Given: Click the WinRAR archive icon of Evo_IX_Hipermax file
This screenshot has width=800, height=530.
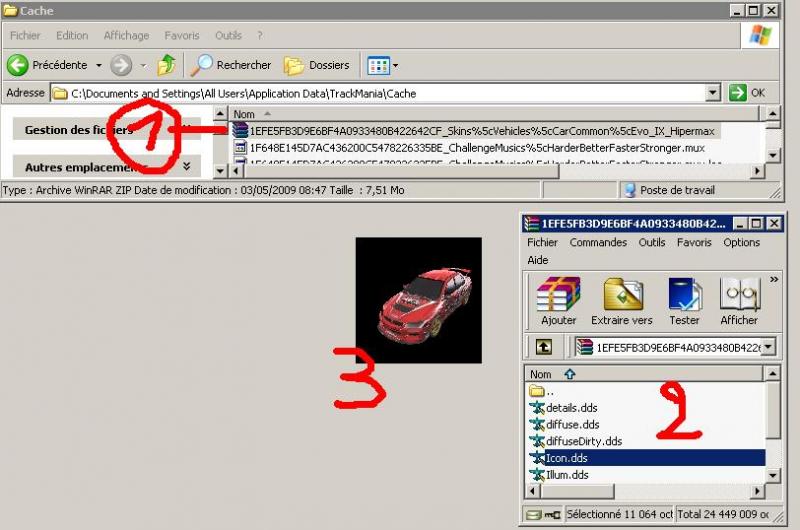Looking at the screenshot, I should tap(240, 131).
